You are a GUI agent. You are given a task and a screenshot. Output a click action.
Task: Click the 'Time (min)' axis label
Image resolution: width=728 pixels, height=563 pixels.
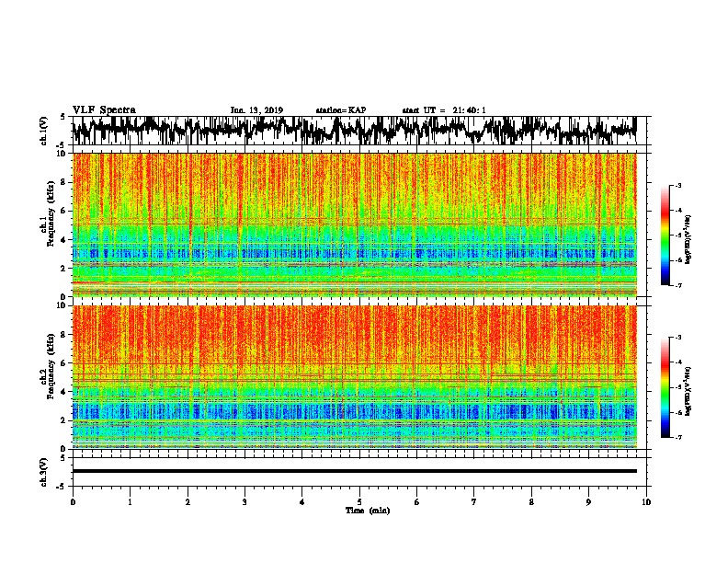[368, 511]
